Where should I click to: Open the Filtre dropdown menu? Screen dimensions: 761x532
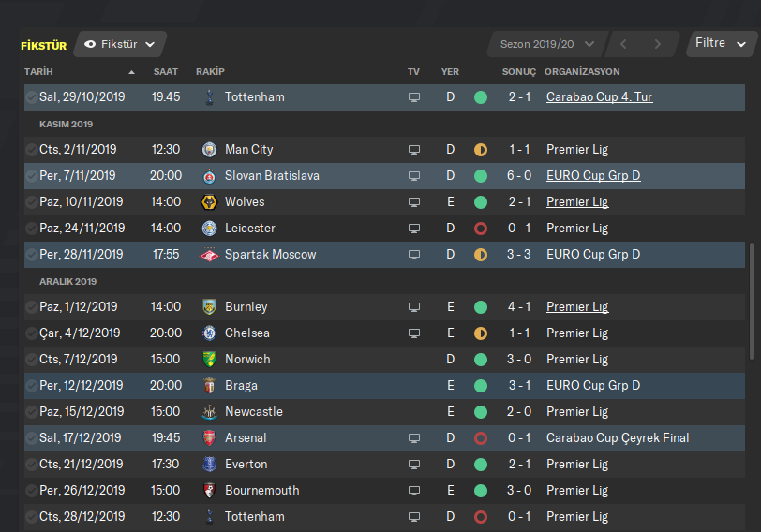coord(721,43)
